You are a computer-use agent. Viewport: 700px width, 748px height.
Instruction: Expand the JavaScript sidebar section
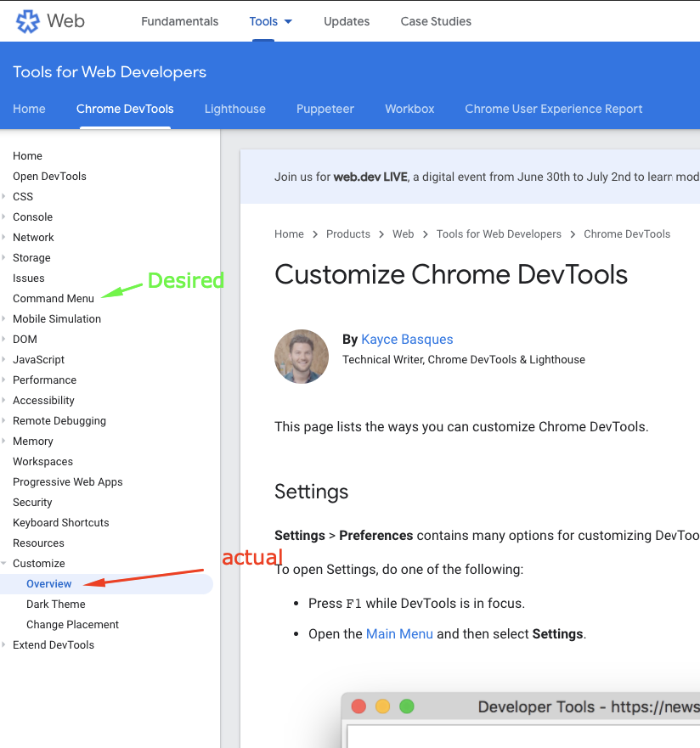tap(6, 359)
